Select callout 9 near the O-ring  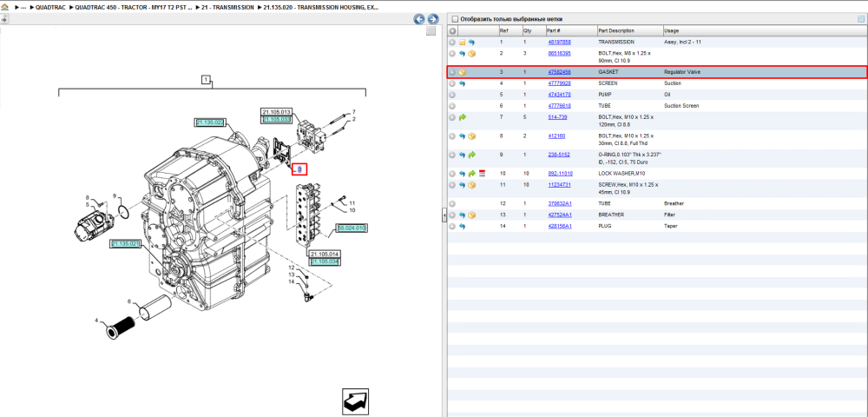(114, 196)
